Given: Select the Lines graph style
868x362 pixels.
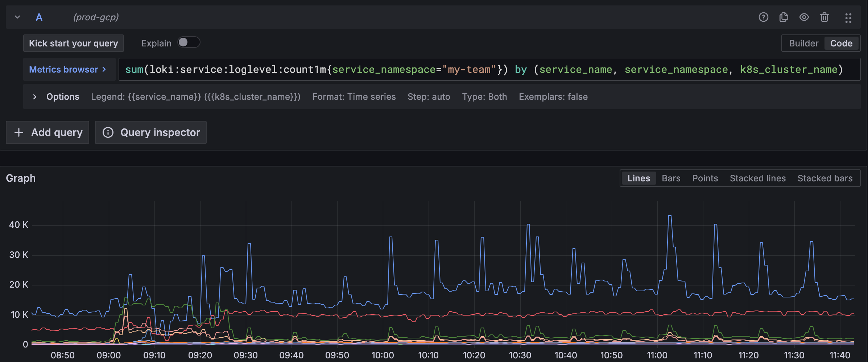Looking at the screenshot, I should click(638, 178).
